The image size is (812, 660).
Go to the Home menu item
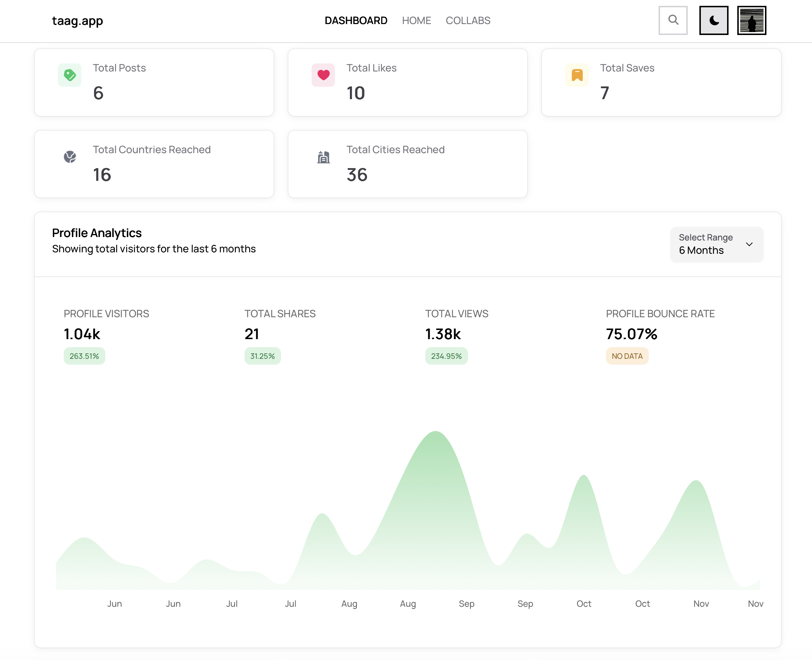[x=416, y=20]
